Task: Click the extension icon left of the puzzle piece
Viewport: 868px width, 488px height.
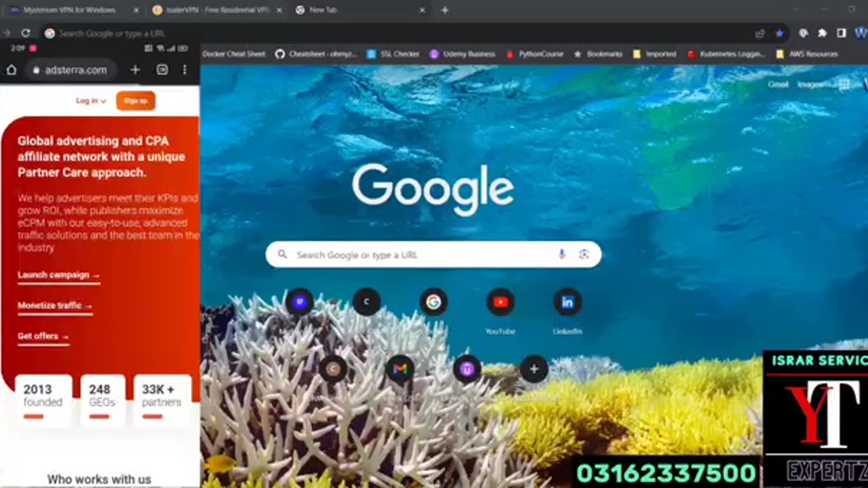Action: (804, 33)
